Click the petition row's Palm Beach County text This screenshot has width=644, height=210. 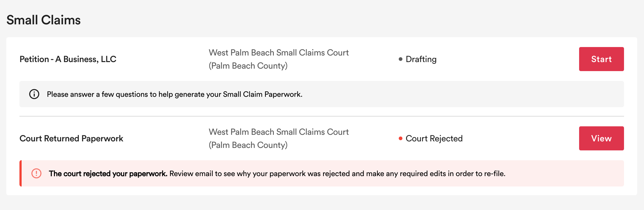(248, 66)
